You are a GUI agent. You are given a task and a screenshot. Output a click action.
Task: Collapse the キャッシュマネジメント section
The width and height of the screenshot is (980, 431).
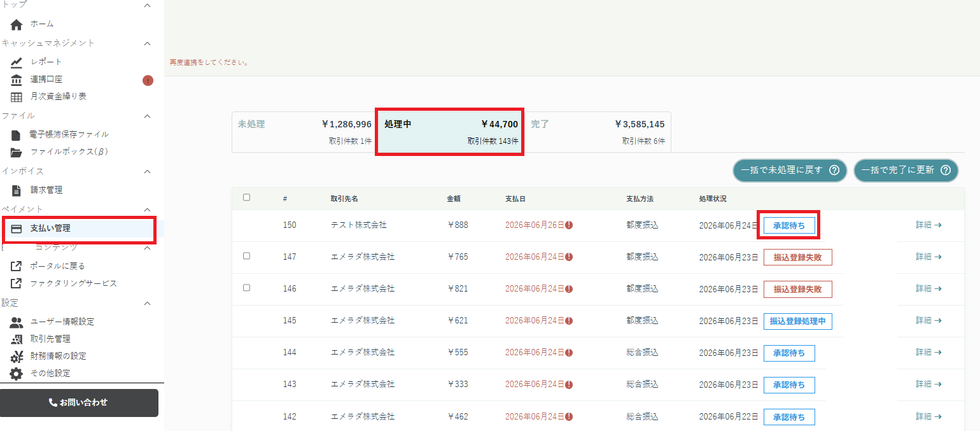pos(147,44)
